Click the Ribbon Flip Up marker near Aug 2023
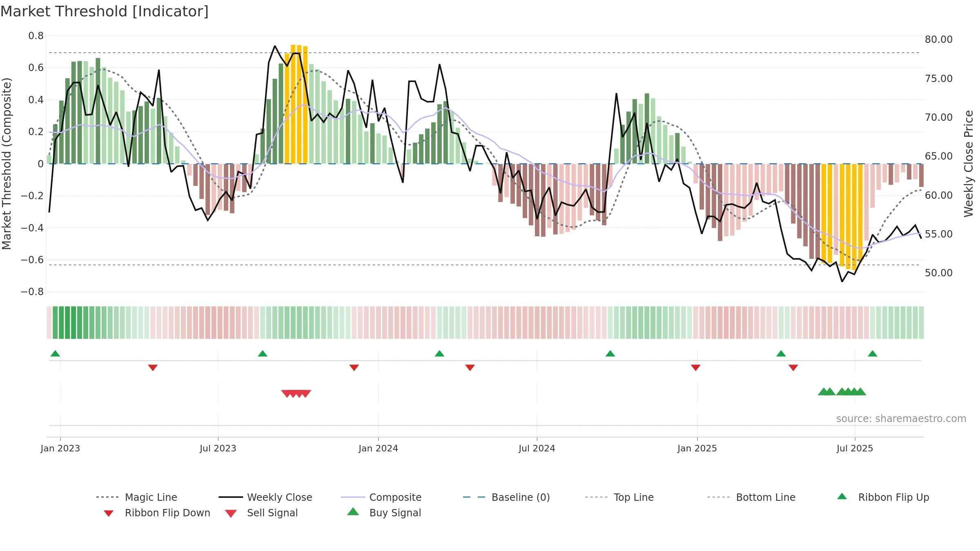 263,353
